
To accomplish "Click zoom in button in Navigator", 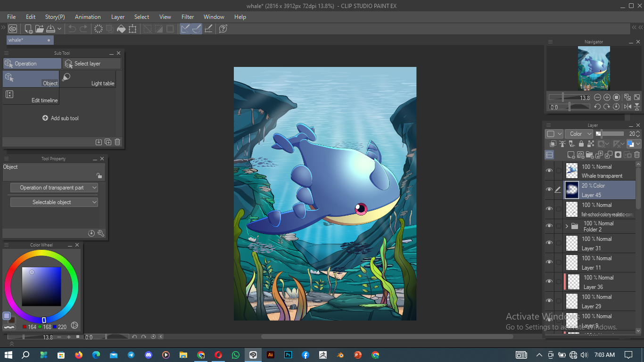I will [607, 98].
